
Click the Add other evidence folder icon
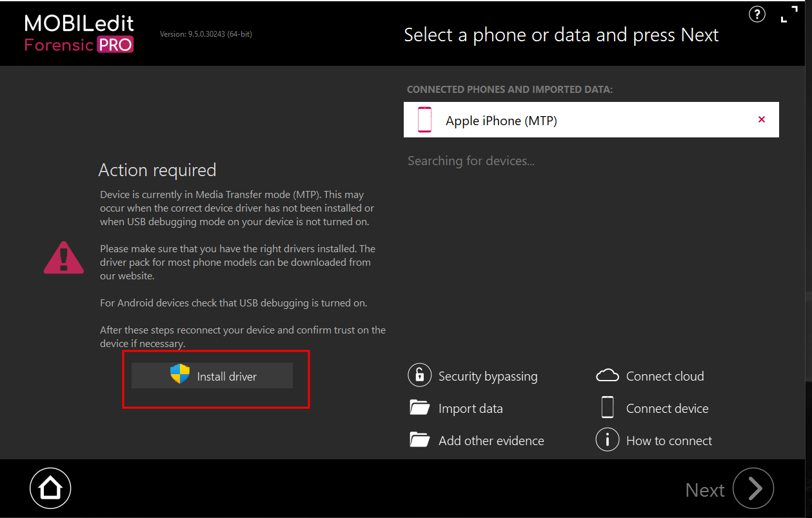(x=420, y=440)
